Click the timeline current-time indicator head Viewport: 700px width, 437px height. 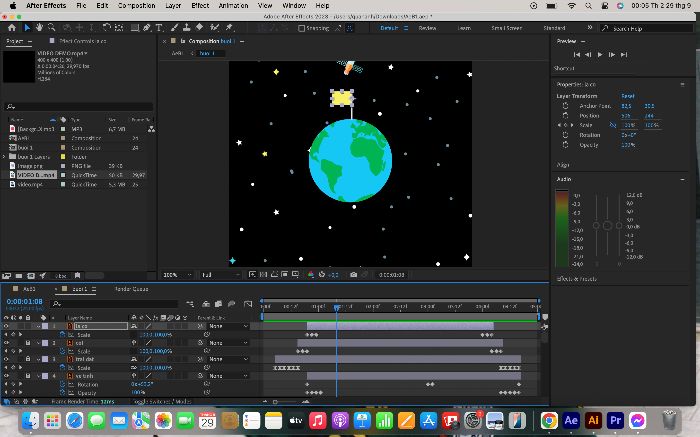(337, 307)
